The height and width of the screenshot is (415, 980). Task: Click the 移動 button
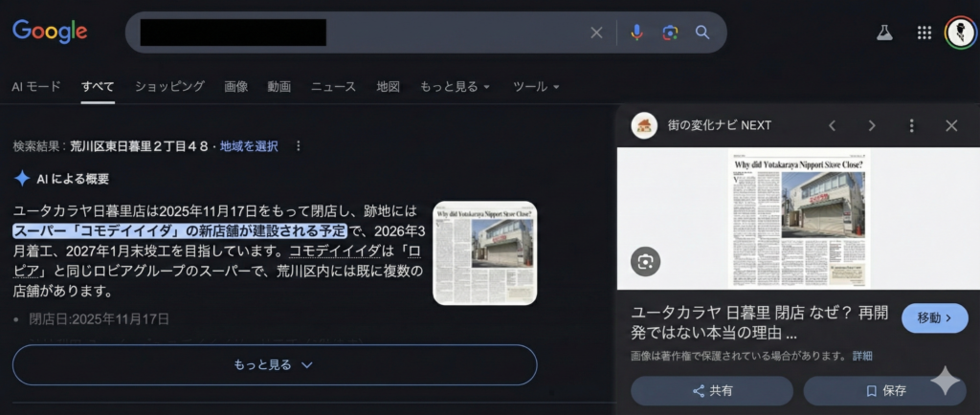tap(934, 317)
